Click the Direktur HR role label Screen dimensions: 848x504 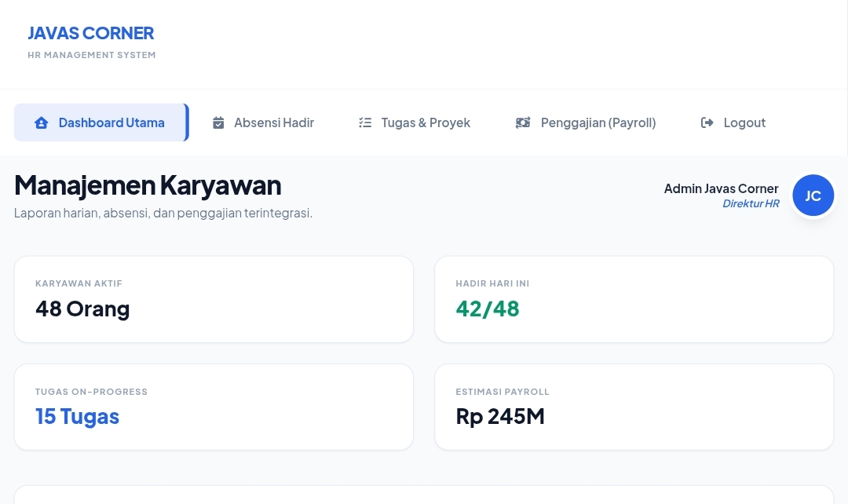click(751, 203)
